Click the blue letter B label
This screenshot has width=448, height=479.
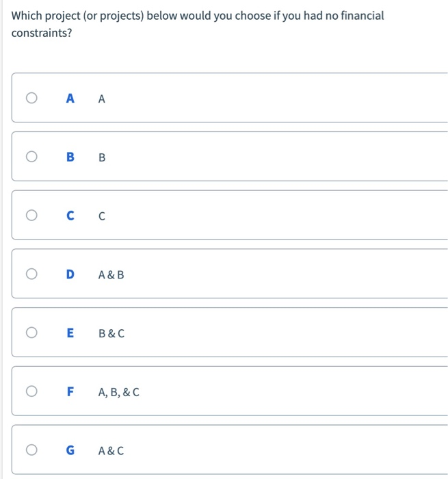click(70, 157)
